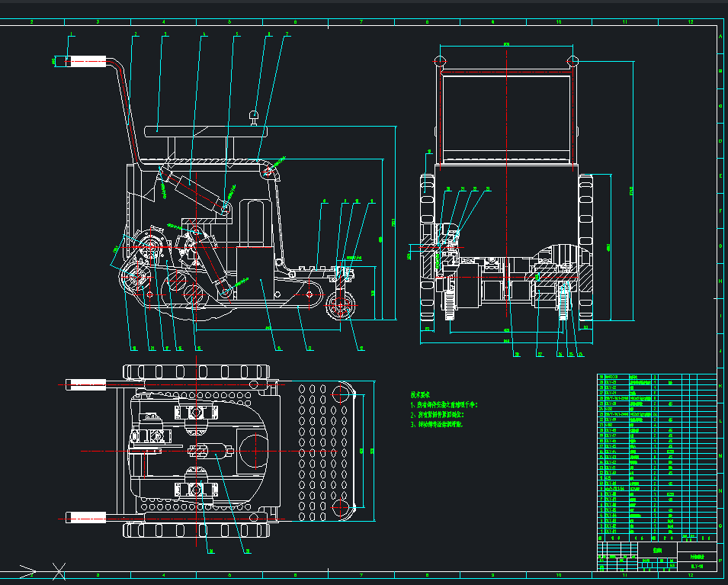Pick the right crawler track in the rear view

pos(586,248)
